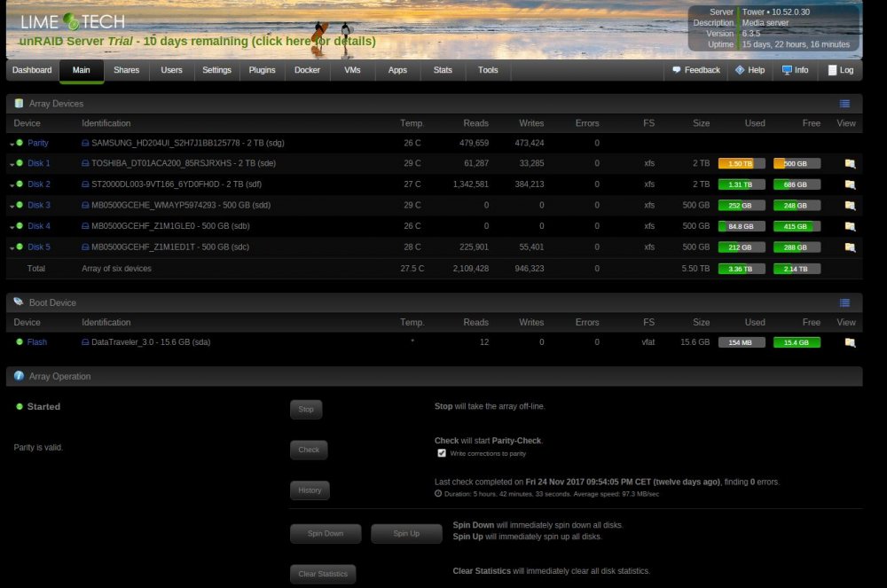
Task: Open parity check History
Action: 310,490
